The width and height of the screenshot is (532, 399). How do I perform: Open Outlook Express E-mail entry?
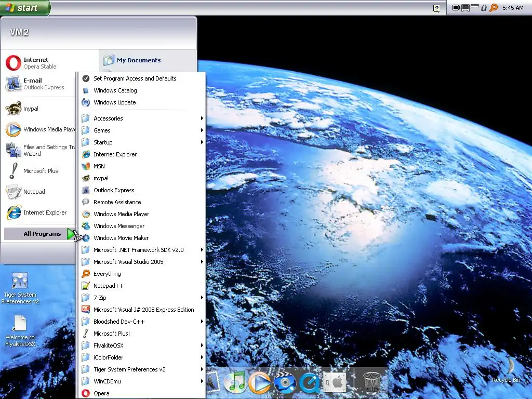(x=38, y=84)
